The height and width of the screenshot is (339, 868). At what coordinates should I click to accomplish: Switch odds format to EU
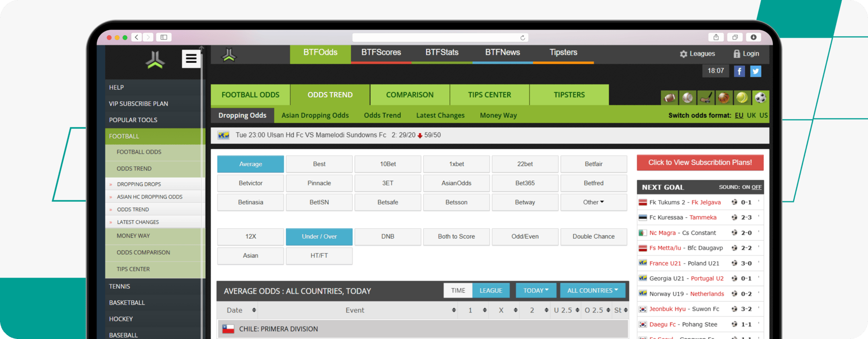739,115
